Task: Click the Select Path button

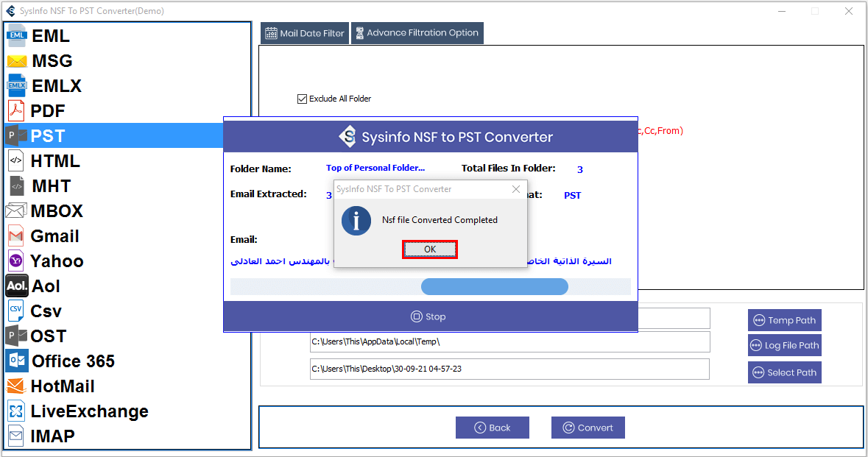Action: (x=784, y=372)
